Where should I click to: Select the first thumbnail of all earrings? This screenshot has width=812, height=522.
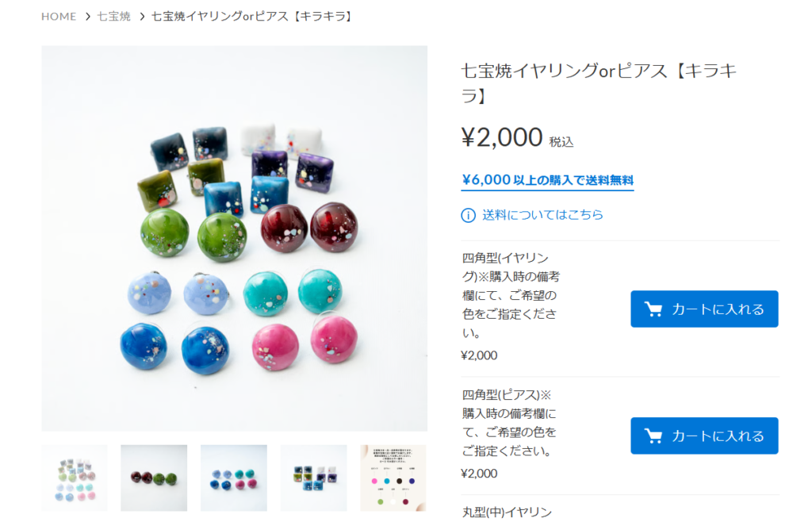(x=75, y=478)
